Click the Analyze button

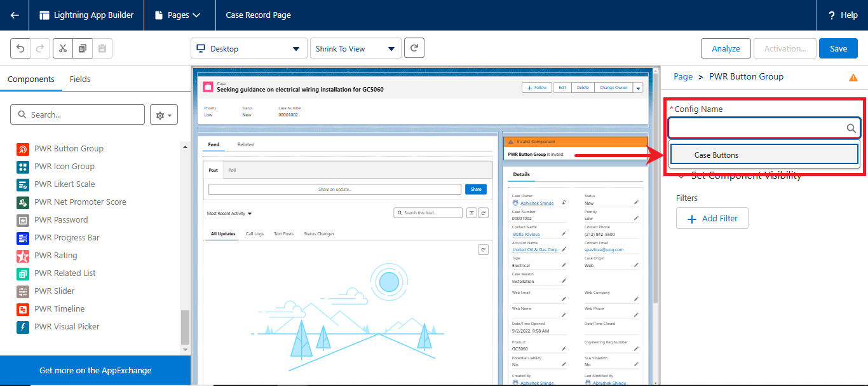coord(726,48)
